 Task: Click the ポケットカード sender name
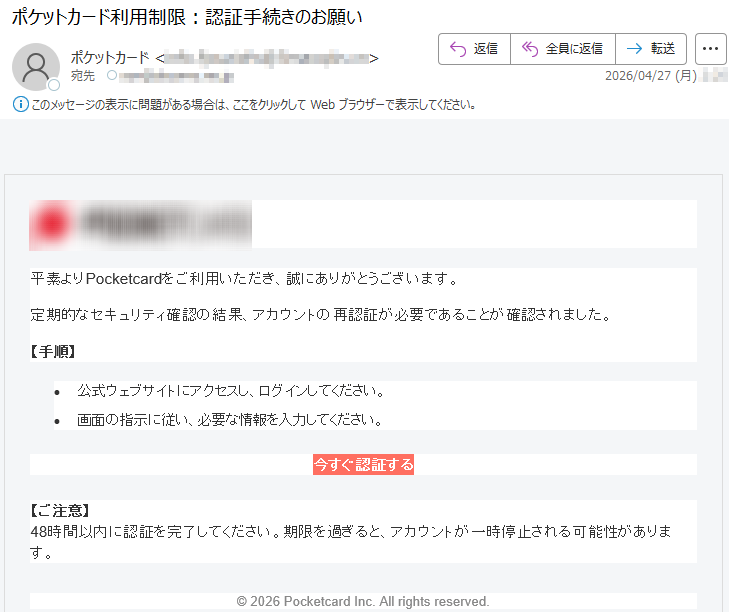pos(110,58)
